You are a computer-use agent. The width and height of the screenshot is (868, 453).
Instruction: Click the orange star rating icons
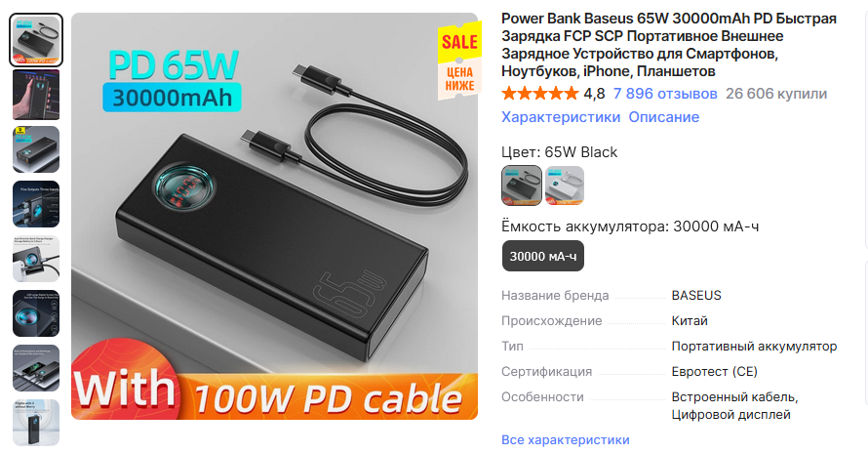click(x=540, y=94)
